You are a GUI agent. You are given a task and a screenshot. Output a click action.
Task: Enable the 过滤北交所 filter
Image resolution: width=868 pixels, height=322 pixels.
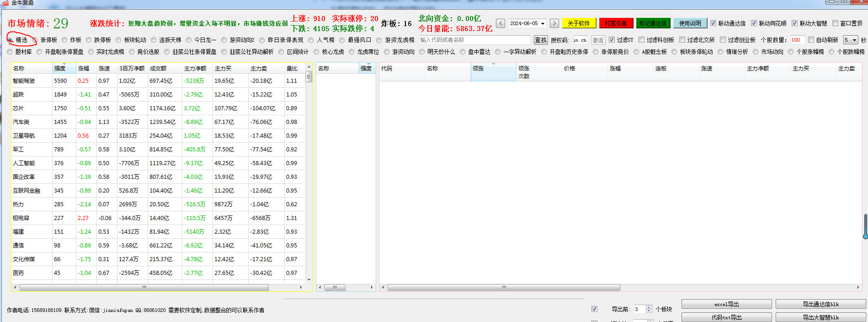(x=682, y=40)
